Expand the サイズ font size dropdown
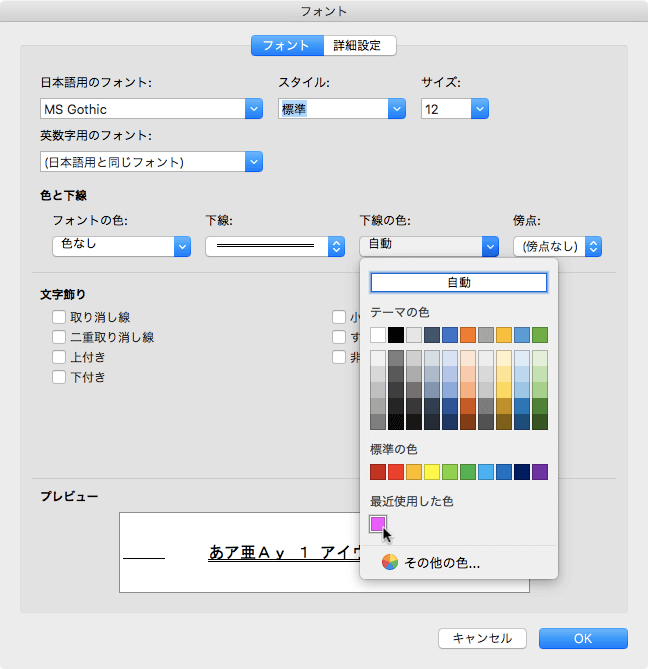The image size is (648, 669). point(480,109)
